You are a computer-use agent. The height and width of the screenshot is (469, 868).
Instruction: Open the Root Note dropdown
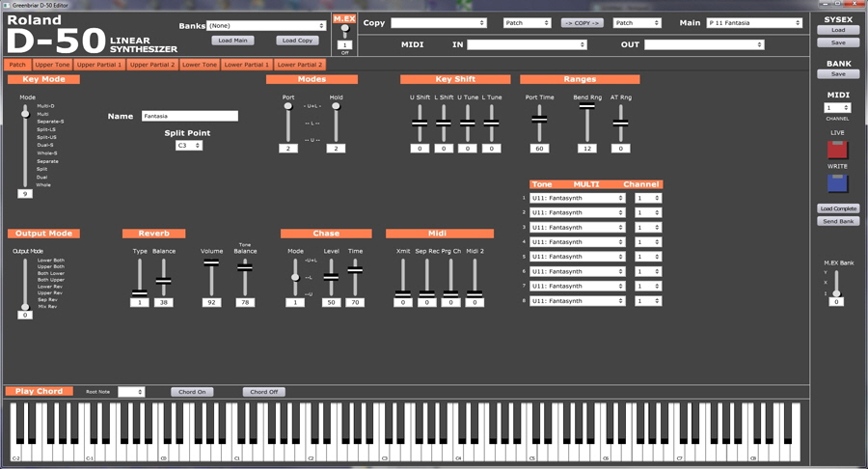[x=131, y=392]
